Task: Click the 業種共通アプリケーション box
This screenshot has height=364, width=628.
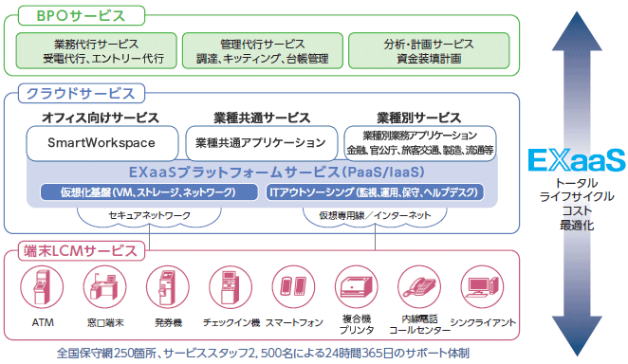Action: [262, 143]
